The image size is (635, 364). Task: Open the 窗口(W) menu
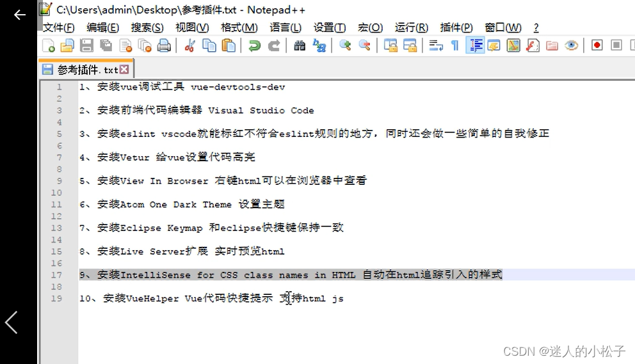click(503, 28)
